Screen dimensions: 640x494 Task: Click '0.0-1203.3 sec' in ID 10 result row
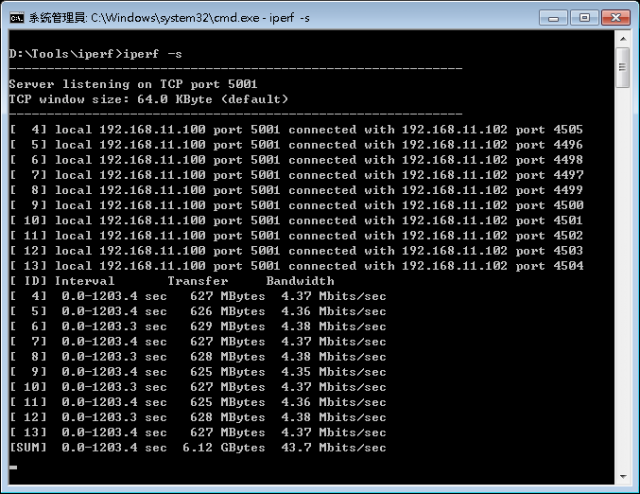click(x=114, y=387)
